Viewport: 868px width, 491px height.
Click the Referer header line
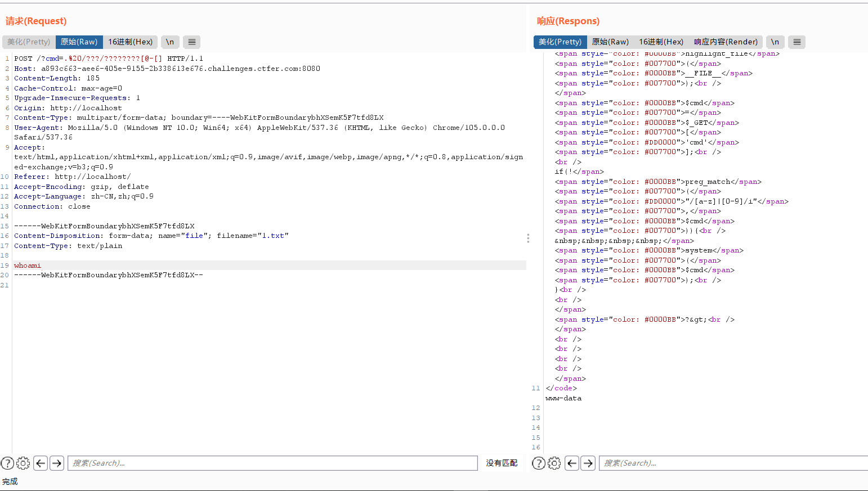point(73,177)
